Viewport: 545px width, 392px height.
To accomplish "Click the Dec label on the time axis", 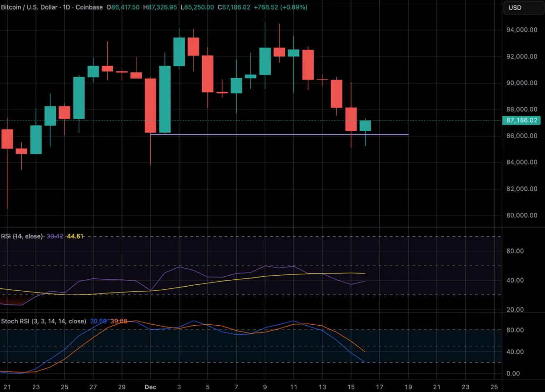I will pyautogui.click(x=150, y=387).
